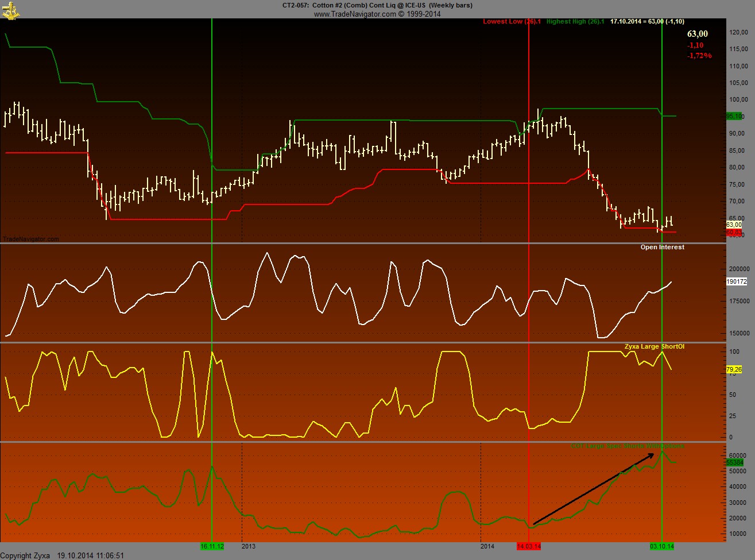Click the Copyright Zyxa footer text

click(25, 555)
